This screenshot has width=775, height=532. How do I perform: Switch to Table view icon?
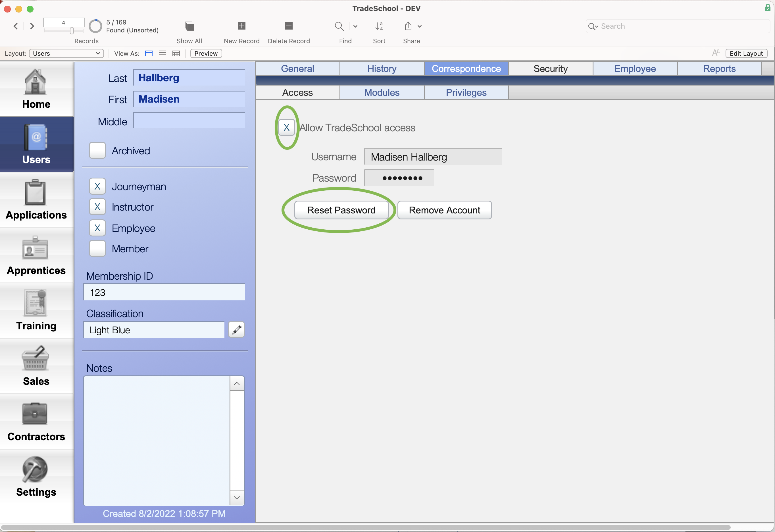(176, 53)
